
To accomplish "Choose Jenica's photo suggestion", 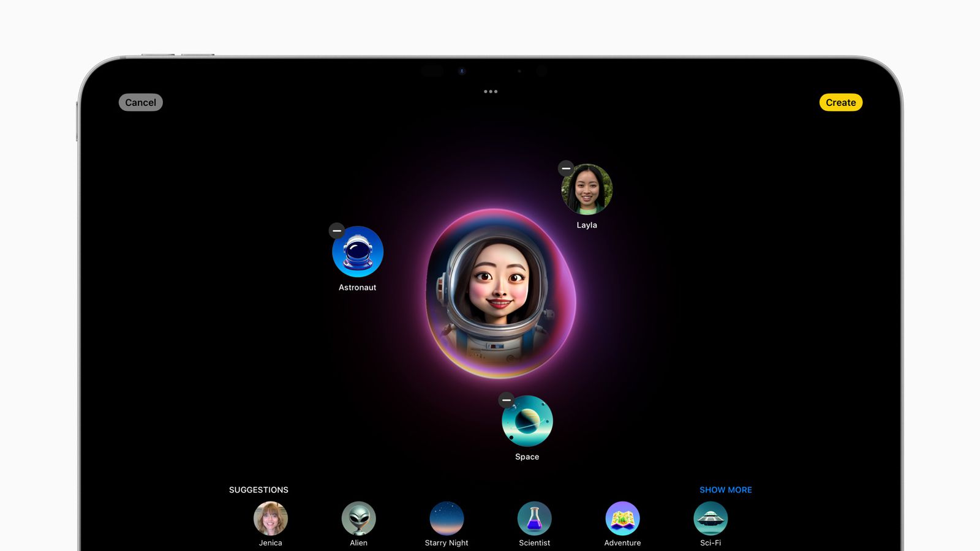I will [x=270, y=519].
